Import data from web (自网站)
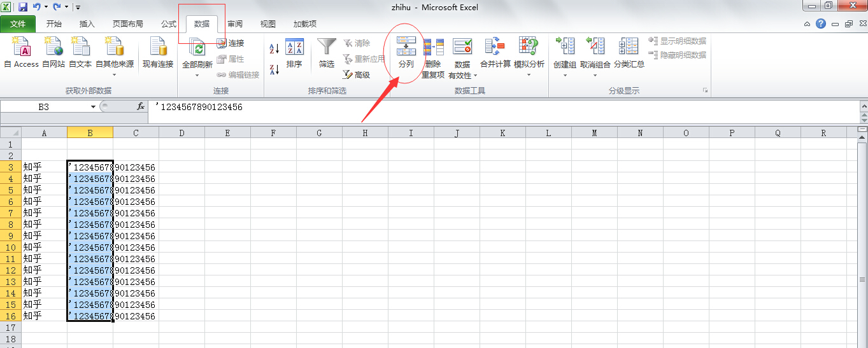The width and height of the screenshot is (868, 348). pos(53,52)
